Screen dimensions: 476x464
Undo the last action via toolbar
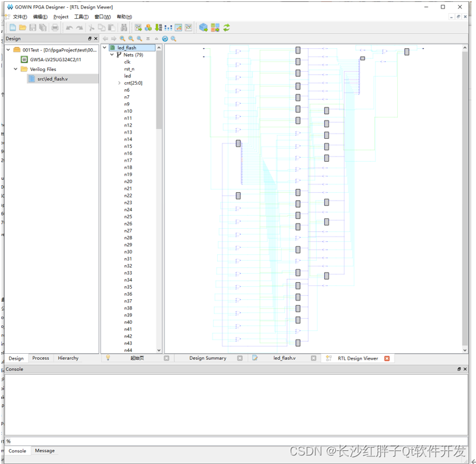tap(69, 27)
